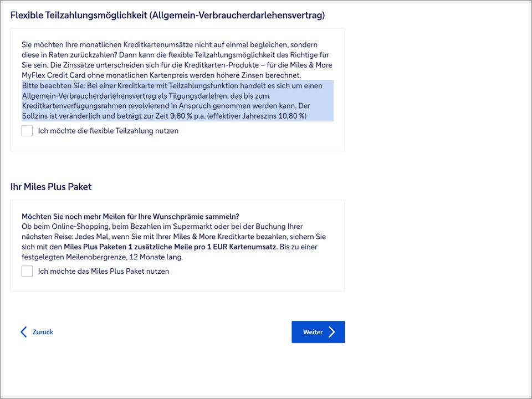Tick the Miles Plus Paket checkbox

[x=27, y=271]
